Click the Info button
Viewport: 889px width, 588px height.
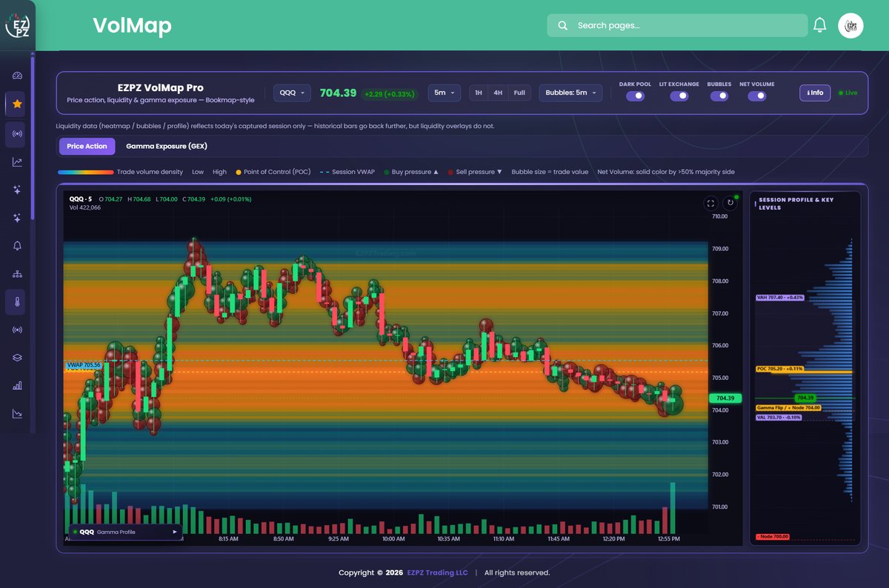(x=815, y=93)
